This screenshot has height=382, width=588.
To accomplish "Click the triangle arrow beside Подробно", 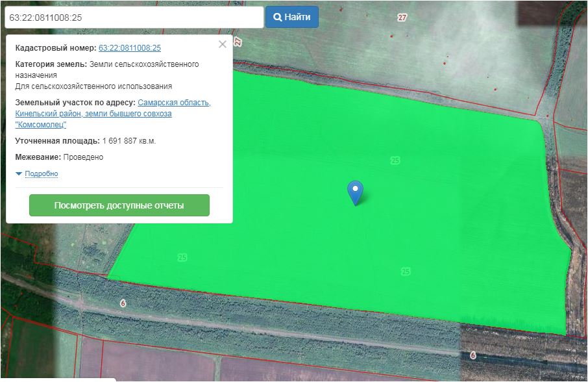I will click(x=19, y=174).
